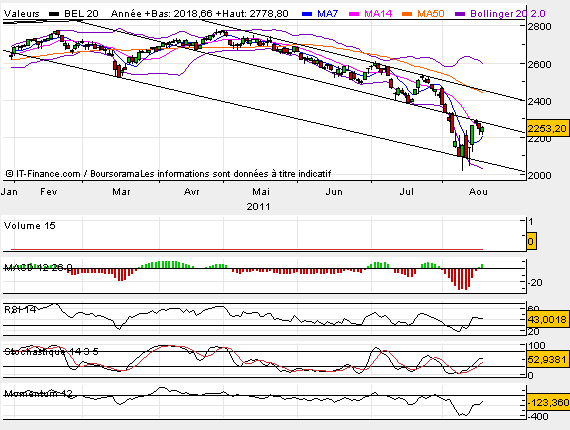Click the RSI 20 axis label

click(534, 332)
